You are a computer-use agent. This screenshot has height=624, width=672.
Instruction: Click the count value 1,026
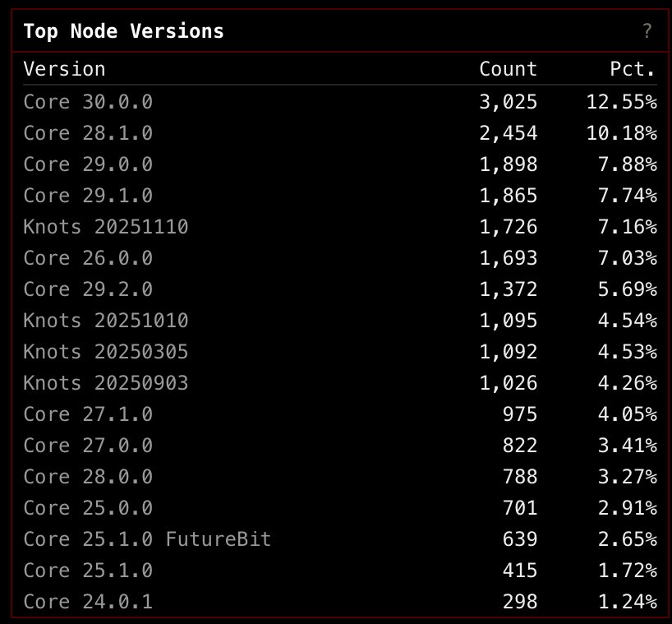tap(508, 383)
